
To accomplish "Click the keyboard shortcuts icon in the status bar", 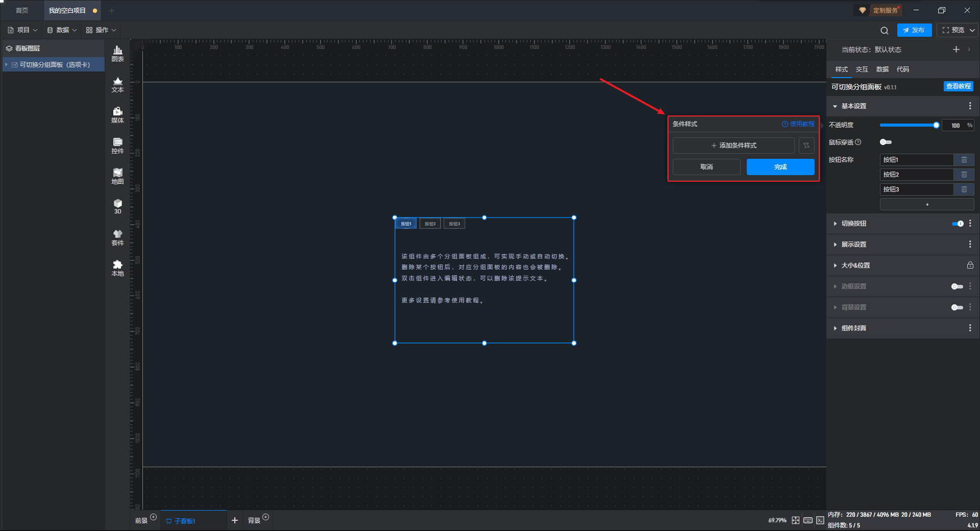I will click(x=808, y=520).
